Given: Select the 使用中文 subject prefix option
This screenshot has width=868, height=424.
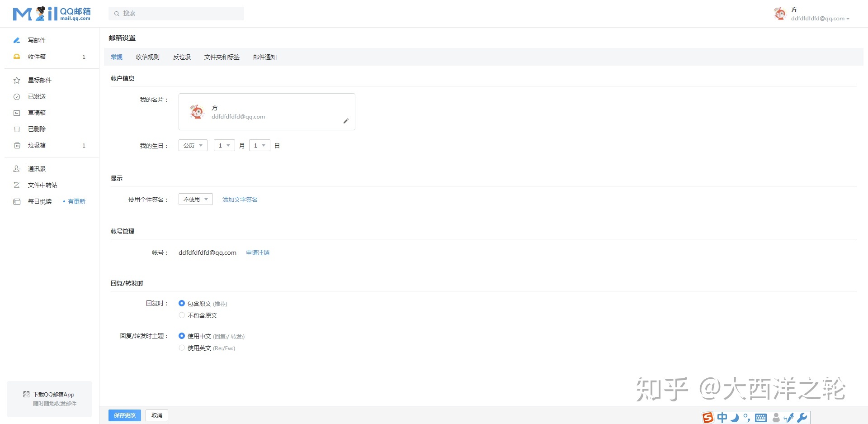Looking at the screenshot, I should (182, 336).
